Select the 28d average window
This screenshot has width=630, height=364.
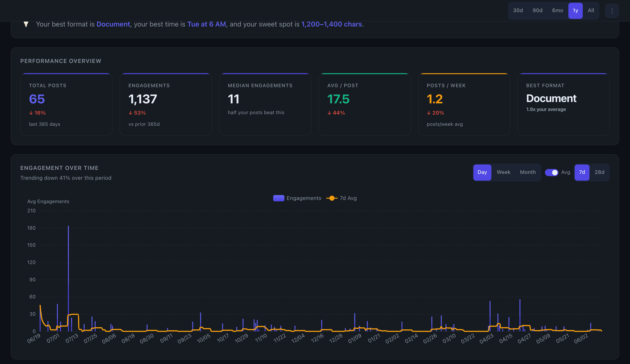click(599, 172)
